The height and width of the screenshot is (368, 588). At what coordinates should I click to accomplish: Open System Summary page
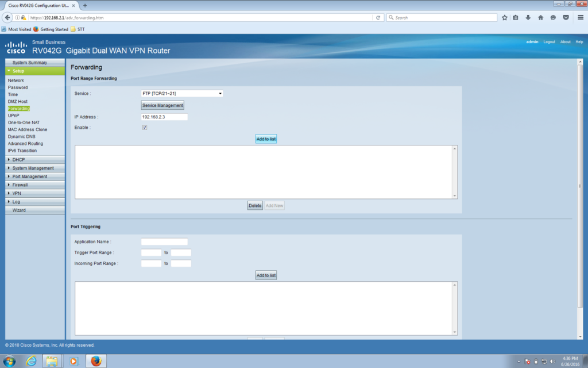click(35, 62)
